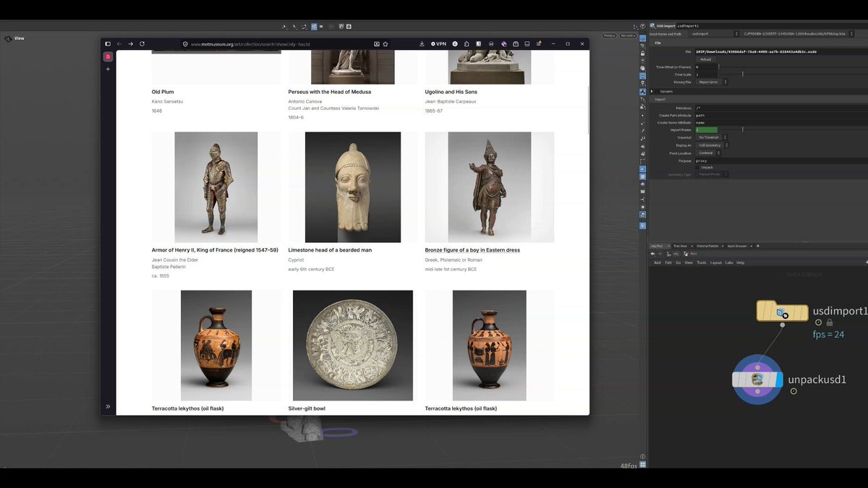Click the Reload button for the USD file
The width and height of the screenshot is (868, 488).
[x=706, y=59]
